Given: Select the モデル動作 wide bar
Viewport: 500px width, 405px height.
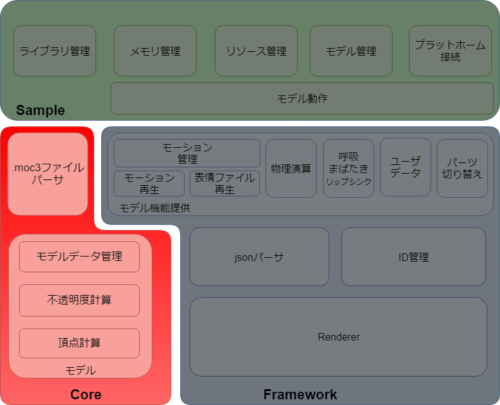Looking at the screenshot, I should click(302, 98).
